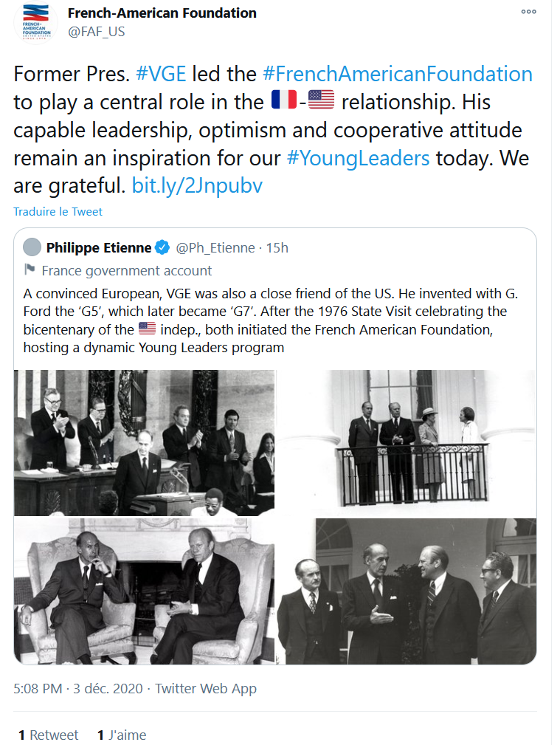
Task: Open the French-American Foundation profile name
Action: 162,13
